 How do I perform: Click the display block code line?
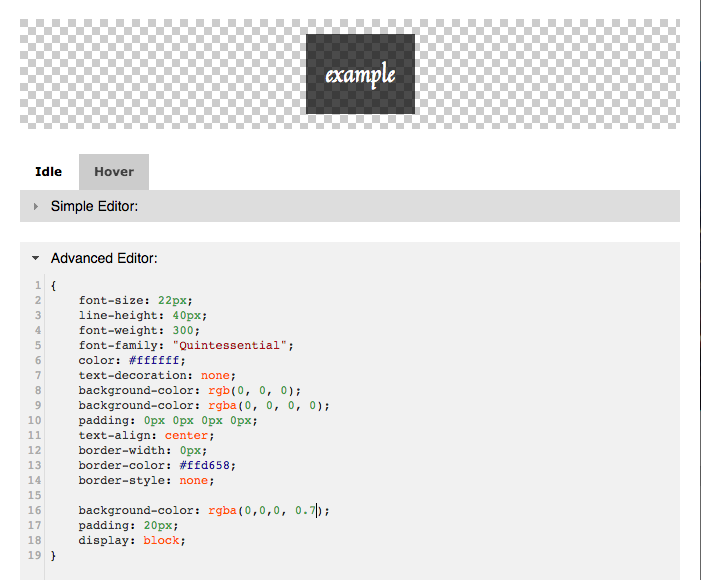(132, 541)
